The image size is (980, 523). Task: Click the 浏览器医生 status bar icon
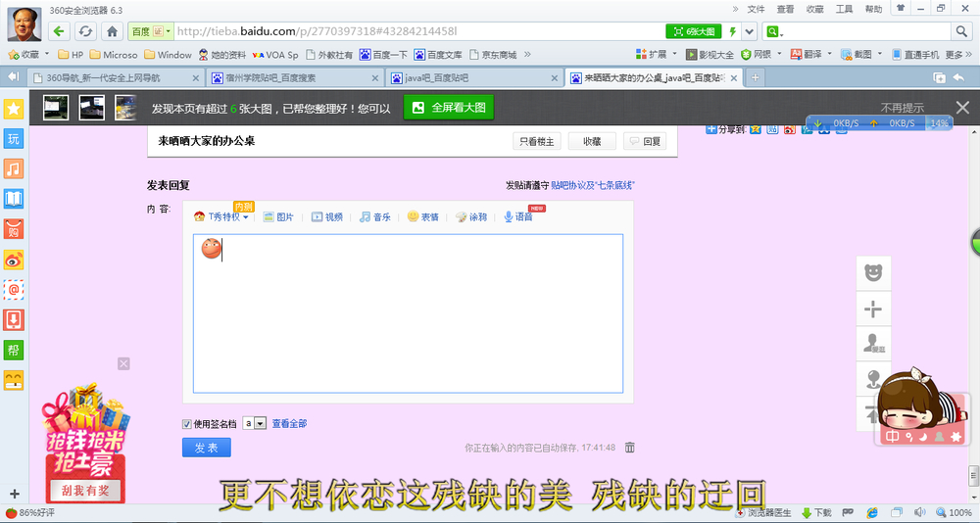pyautogui.click(x=763, y=512)
